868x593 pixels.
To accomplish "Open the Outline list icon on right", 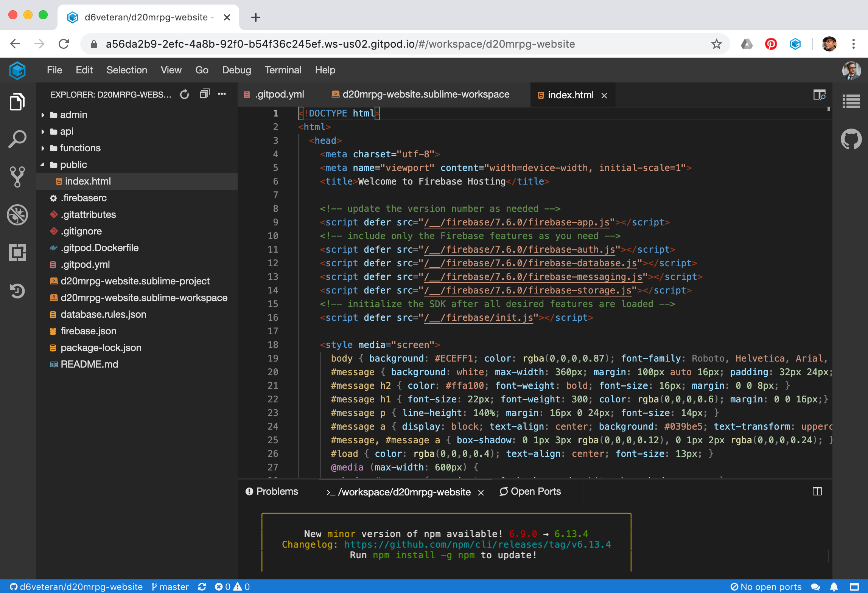I will (851, 101).
